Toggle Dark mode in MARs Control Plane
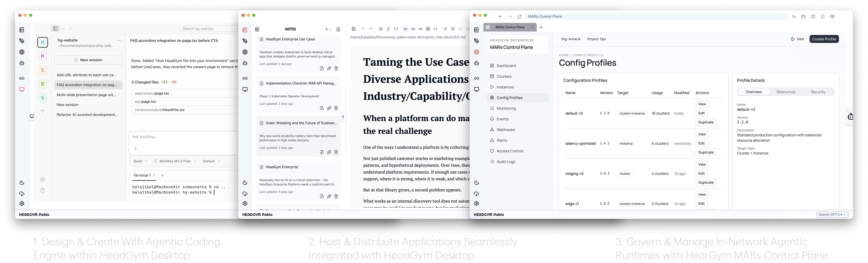 tap(798, 39)
